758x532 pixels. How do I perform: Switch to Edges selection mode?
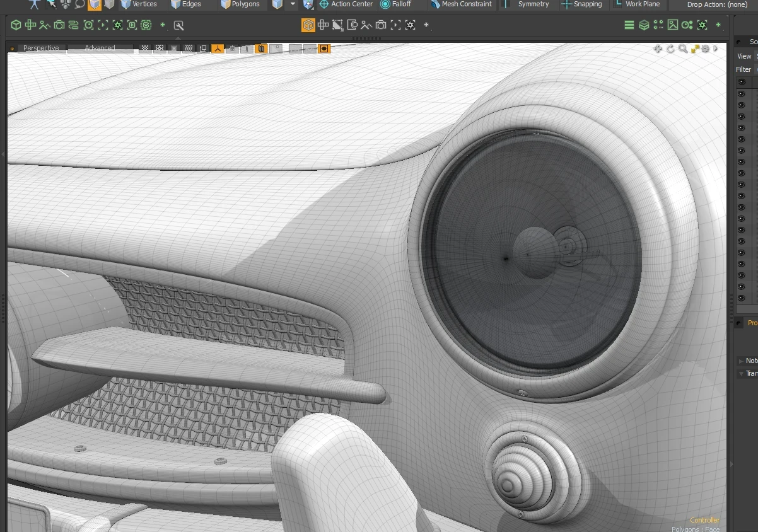186,4
